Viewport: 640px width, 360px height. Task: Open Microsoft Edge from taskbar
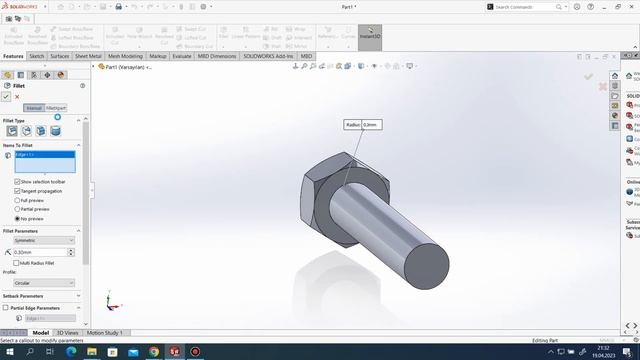click(71, 351)
